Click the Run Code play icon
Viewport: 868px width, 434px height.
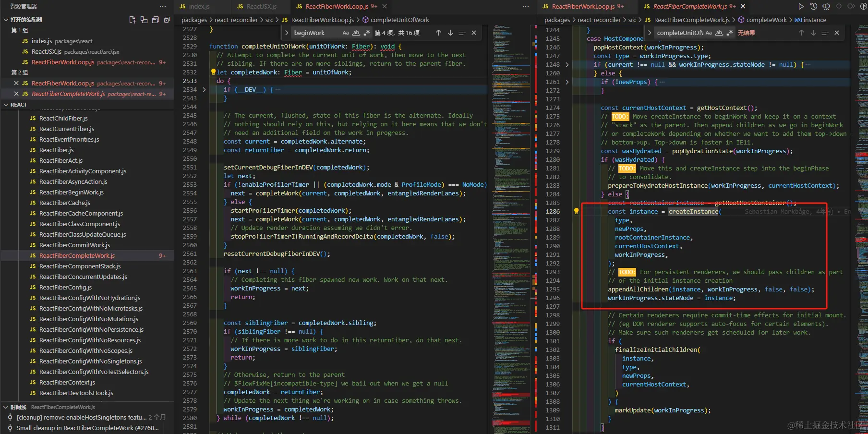point(801,6)
